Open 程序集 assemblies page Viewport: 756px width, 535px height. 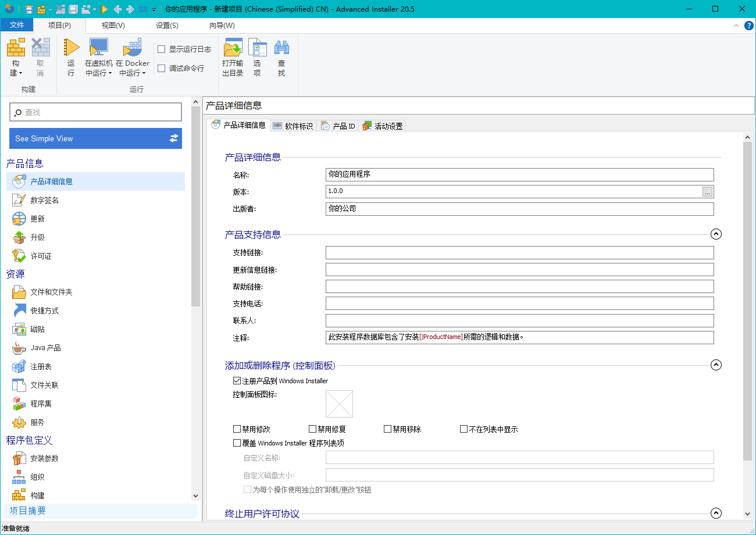[x=95, y=404]
